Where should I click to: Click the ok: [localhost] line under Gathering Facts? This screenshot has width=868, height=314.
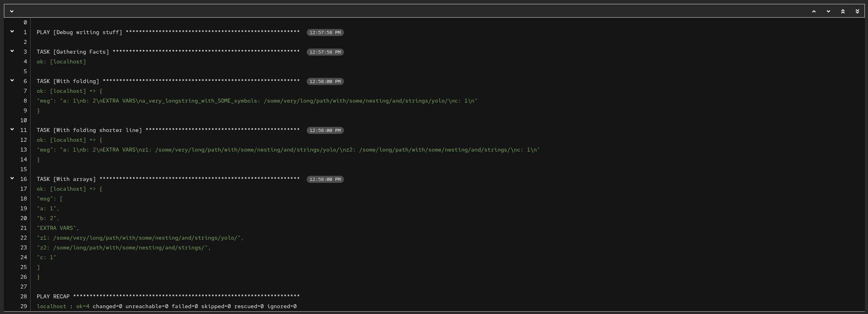point(61,61)
